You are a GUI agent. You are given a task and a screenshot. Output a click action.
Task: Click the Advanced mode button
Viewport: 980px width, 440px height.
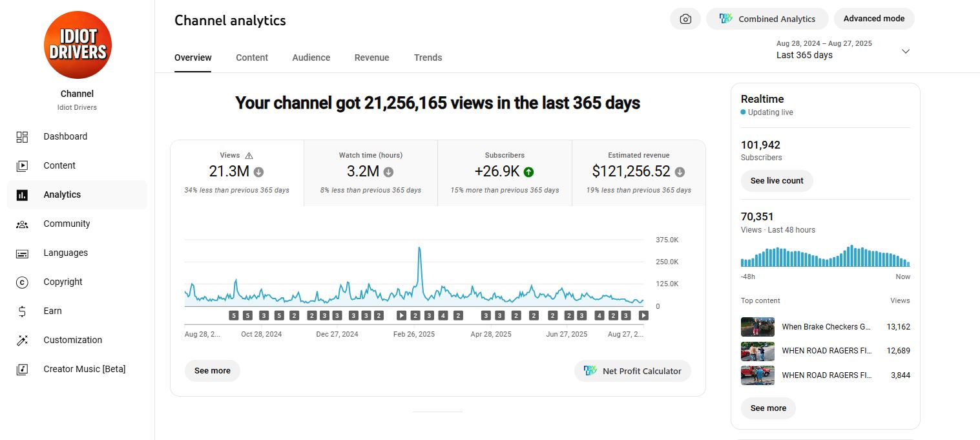point(873,19)
